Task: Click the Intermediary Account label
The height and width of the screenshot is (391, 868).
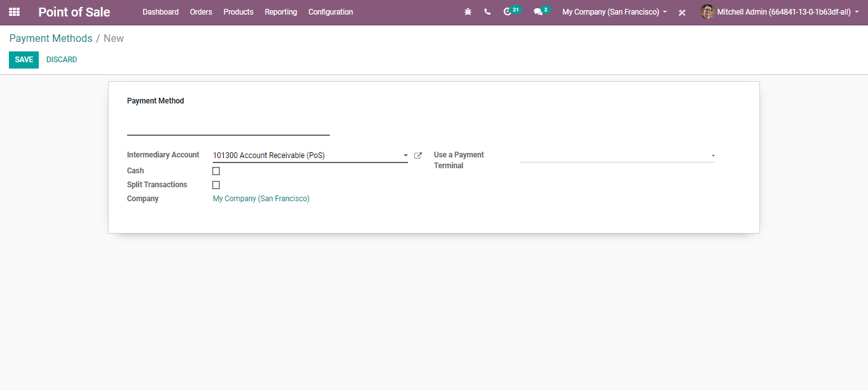Action: point(163,155)
